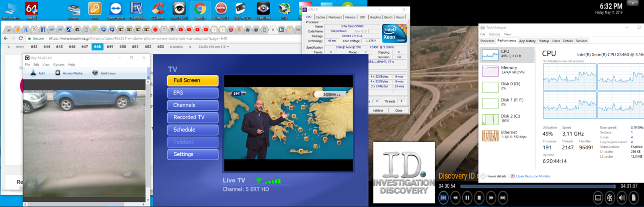This screenshot has height=207, width=644.
Task: Skip to previous item in player
Action: pyautogui.click(x=443, y=198)
